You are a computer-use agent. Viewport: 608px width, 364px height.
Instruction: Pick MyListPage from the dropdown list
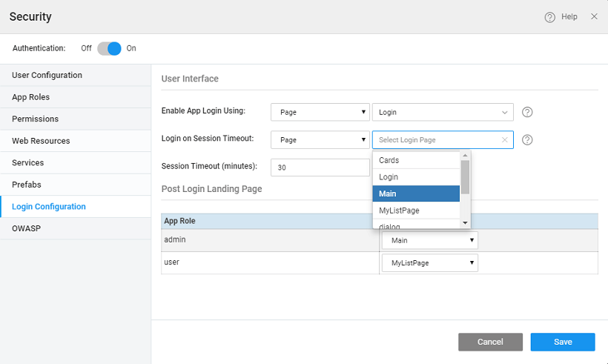pyautogui.click(x=416, y=211)
